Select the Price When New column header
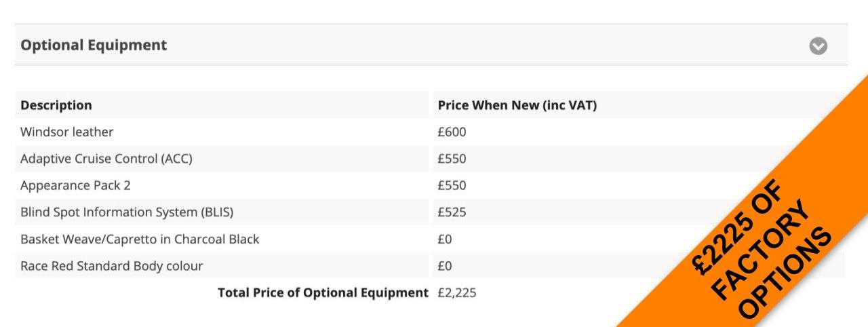This screenshot has height=327, width=868. pyautogui.click(x=517, y=105)
